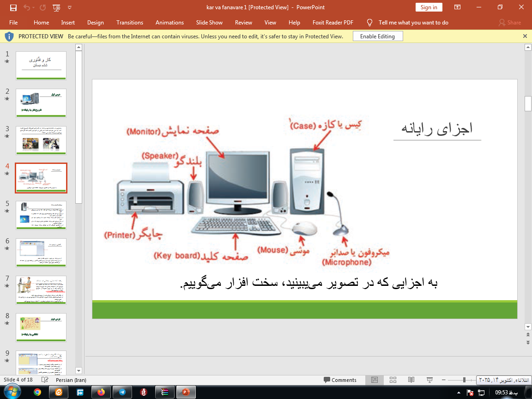
Task: Click the Tell Me lightbulb icon
Action: tap(369, 22)
